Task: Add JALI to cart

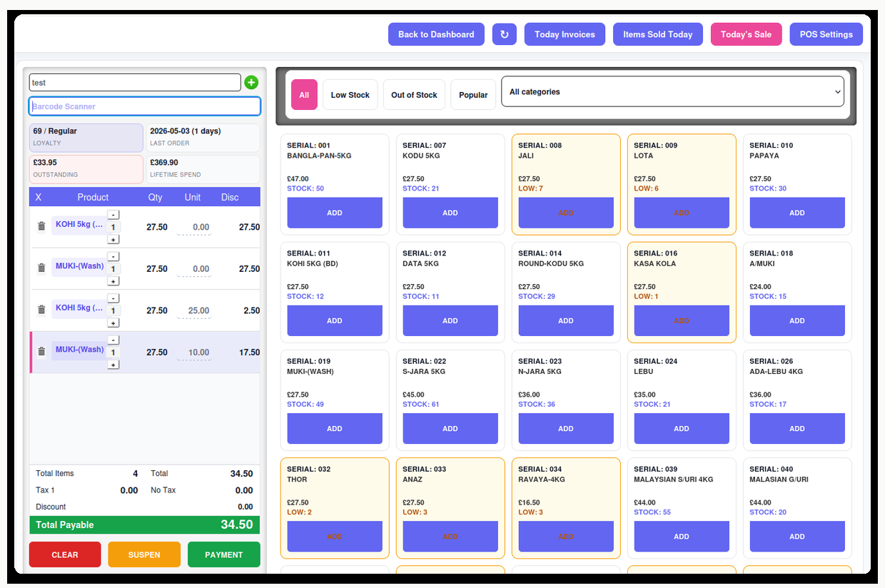Action: (x=566, y=213)
